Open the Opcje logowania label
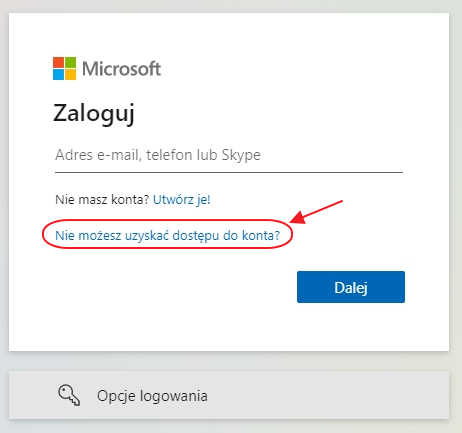Screen dimensions: 462x433 pos(152,396)
